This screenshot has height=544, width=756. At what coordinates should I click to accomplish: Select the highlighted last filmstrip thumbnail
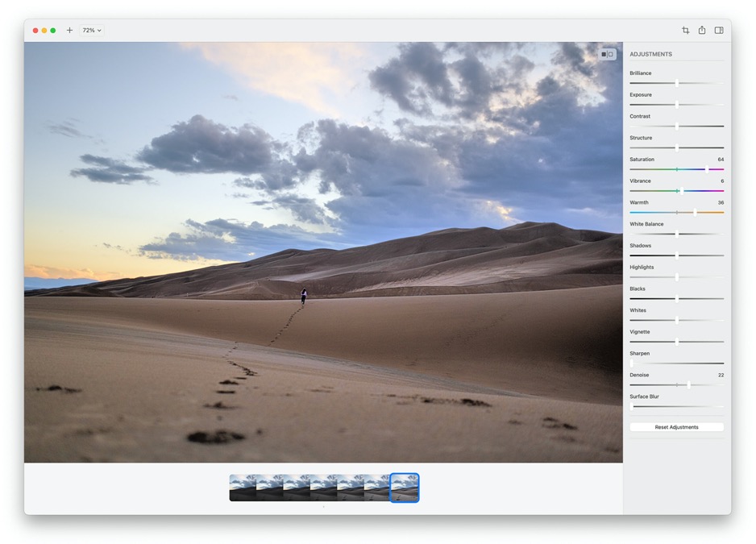(x=405, y=488)
